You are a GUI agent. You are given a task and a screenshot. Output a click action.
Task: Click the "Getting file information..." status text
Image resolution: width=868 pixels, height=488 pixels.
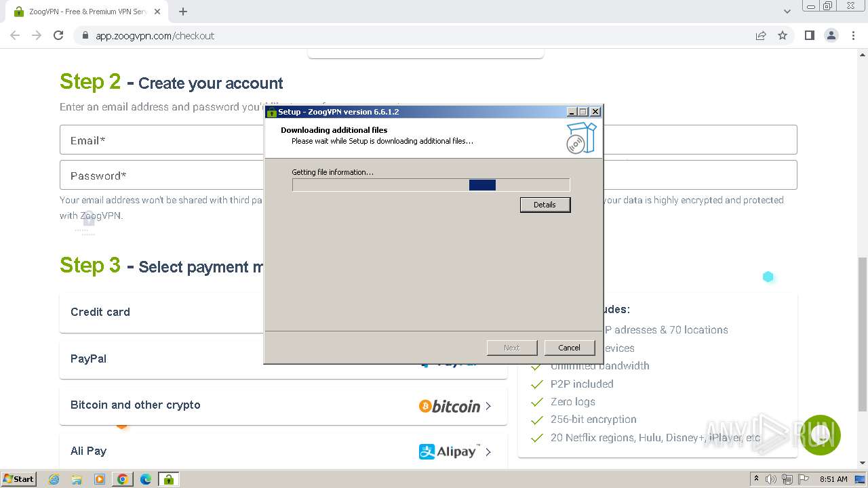click(332, 172)
